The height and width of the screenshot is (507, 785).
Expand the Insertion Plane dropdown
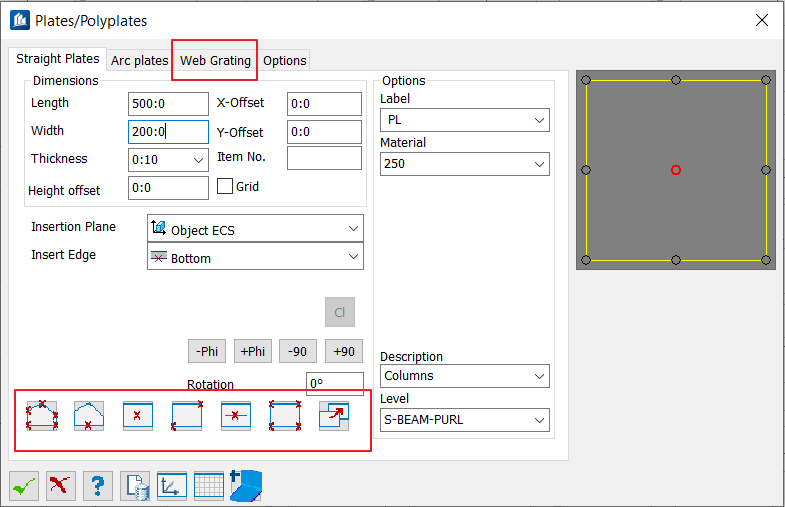(255, 228)
